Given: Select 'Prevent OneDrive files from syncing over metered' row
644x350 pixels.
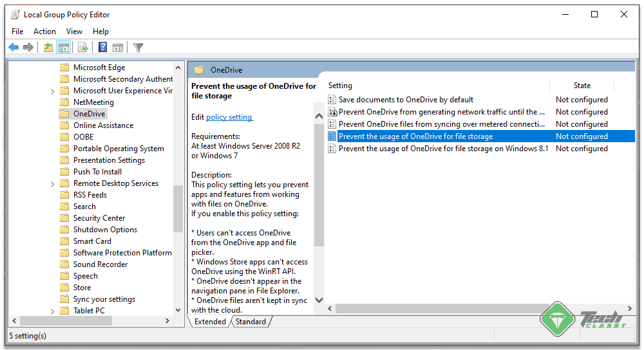Looking at the screenshot, I should (x=481, y=124).
